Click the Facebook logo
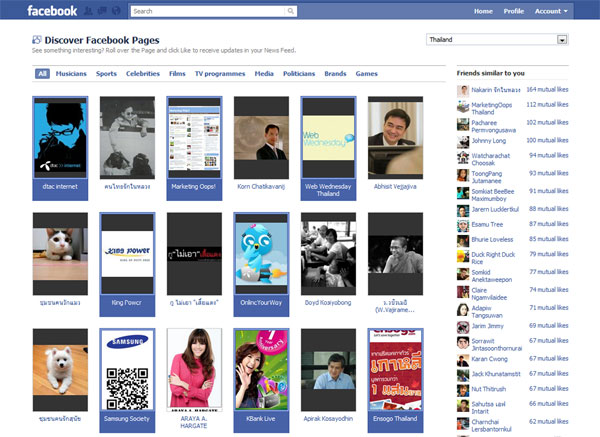 coord(52,11)
